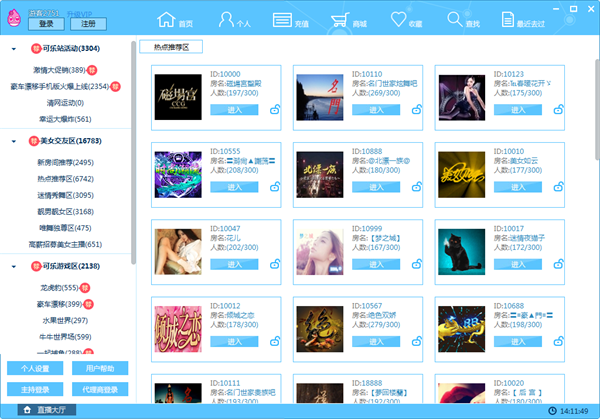Viewport: 600px width, 419px height.
Task: Switch to the 热点推荐区 tab
Action: click(x=171, y=47)
